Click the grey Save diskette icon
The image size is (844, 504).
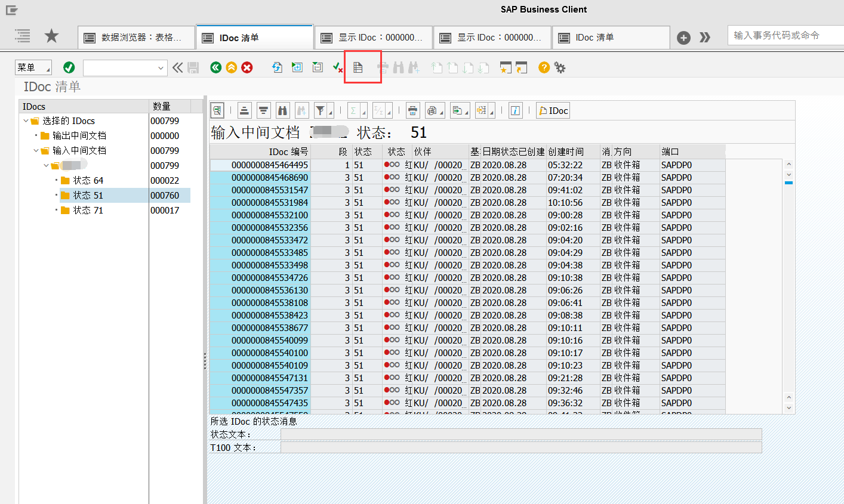pos(193,67)
